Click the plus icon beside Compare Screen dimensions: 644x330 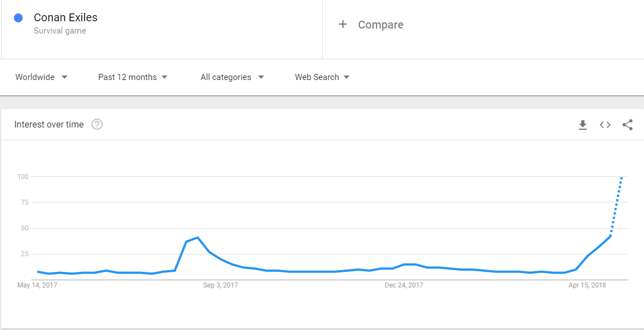pos(342,24)
